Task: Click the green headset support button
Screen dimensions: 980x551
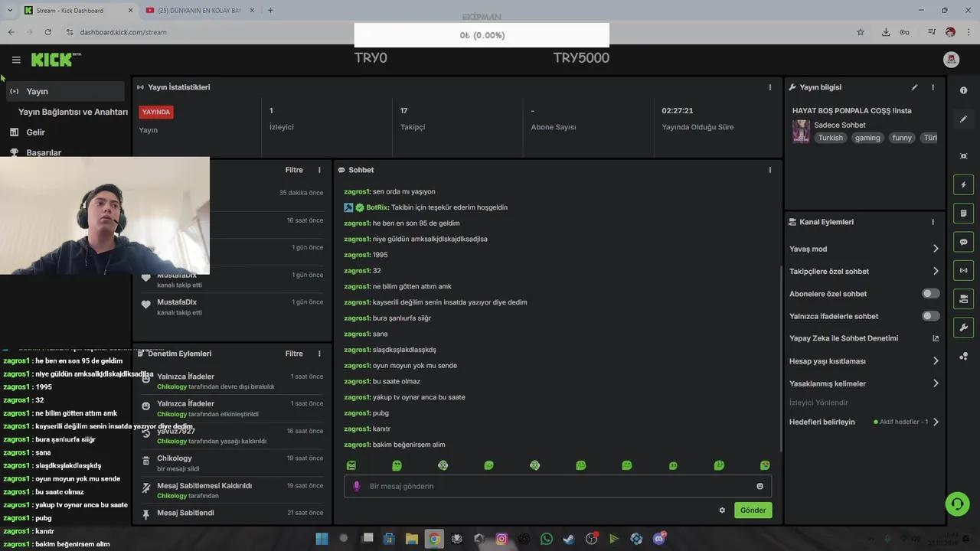Action: click(957, 504)
